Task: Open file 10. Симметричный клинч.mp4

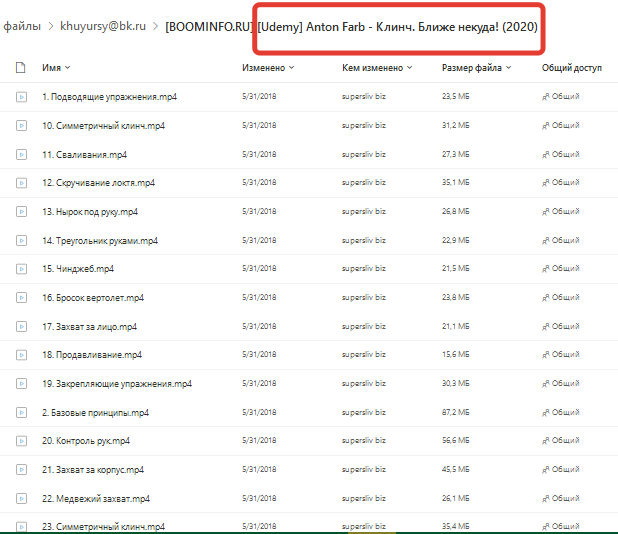Action: (103, 126)
